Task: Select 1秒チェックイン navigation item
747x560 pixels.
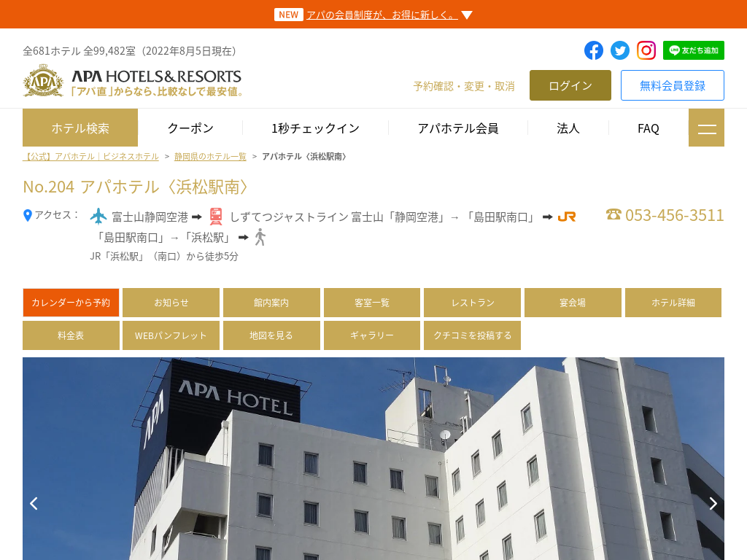Action: (315, 128)
